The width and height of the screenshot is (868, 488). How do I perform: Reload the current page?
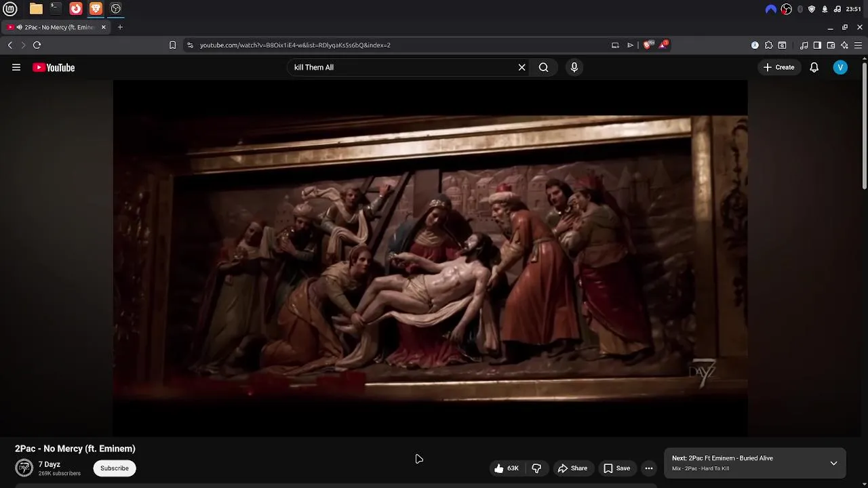(37, 45)
